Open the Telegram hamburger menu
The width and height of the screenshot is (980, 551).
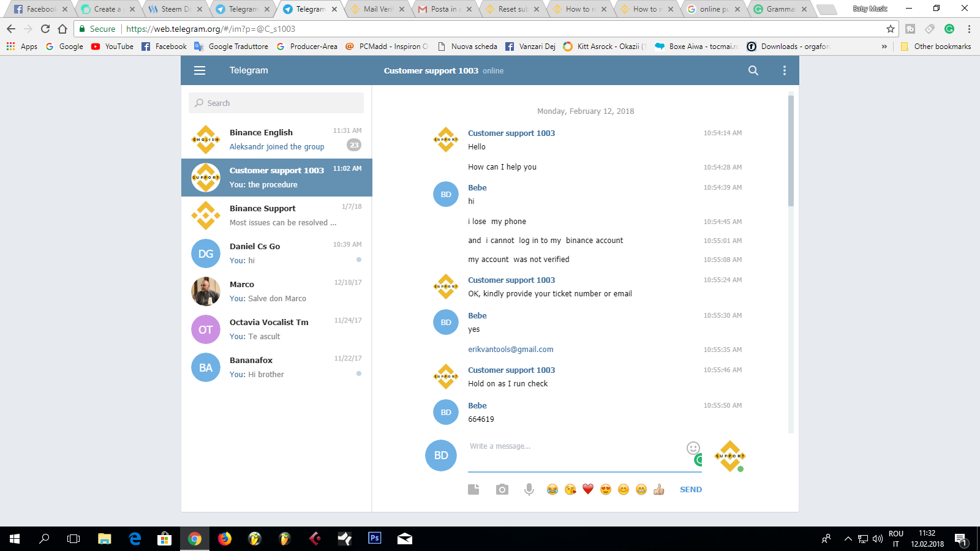tap(200, 70)
